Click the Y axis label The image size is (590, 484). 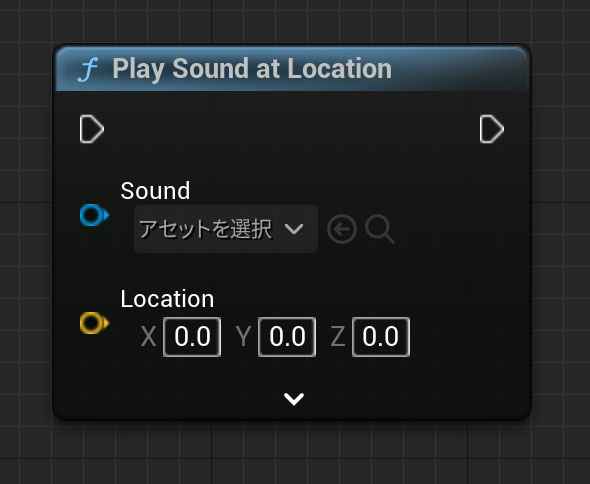[x=243, y=336]
